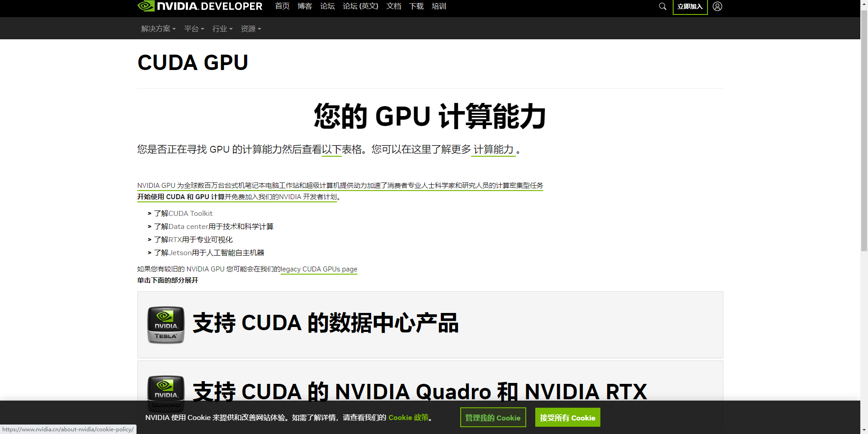Click the NVIDIA Tesla badge icon
This screenshot has height=434, width=868.
(x=166, y=325)
